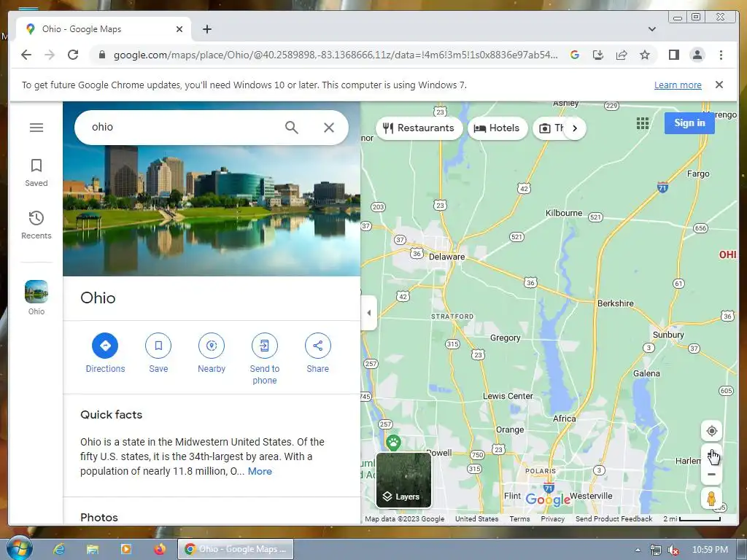Image resolution: width=747 pixels, height=560 pixels.
Task: Click the Delaware city label on map
Action: [446, 257]
